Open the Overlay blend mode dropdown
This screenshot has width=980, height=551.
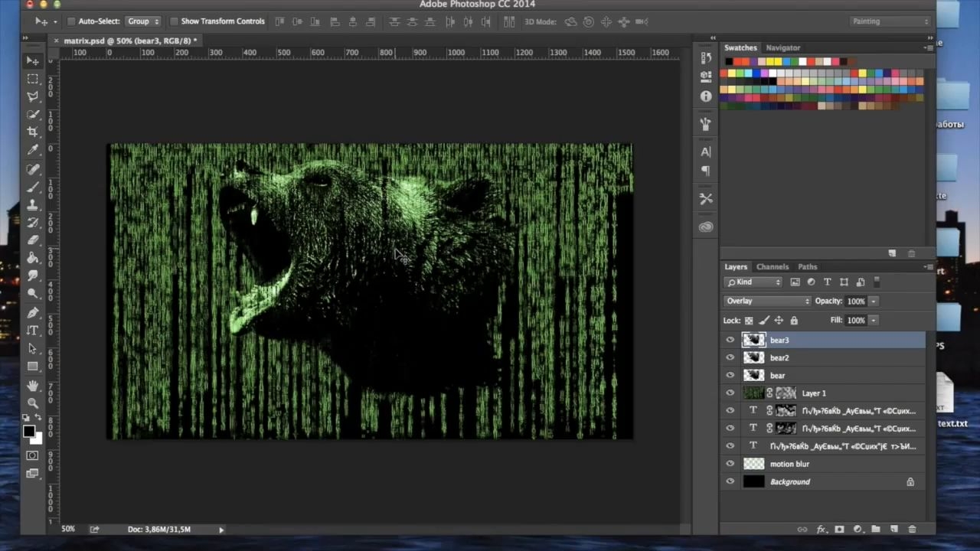pos(766,302)
